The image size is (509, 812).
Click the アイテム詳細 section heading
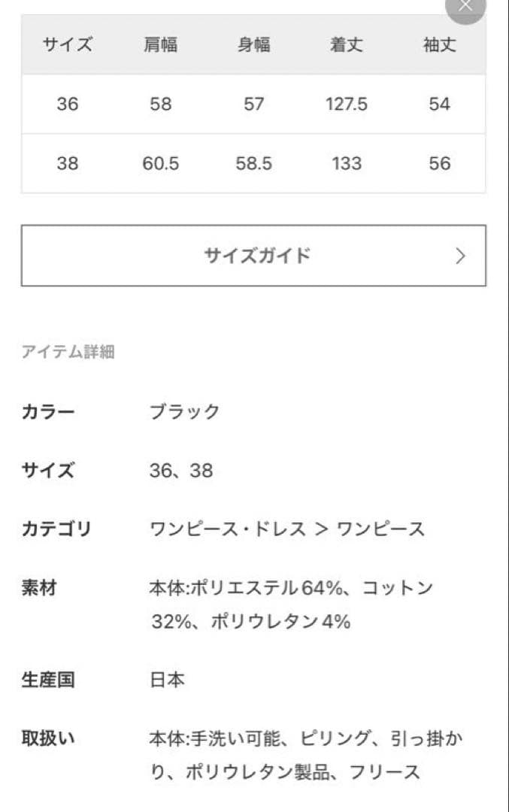tap(68, 352)
